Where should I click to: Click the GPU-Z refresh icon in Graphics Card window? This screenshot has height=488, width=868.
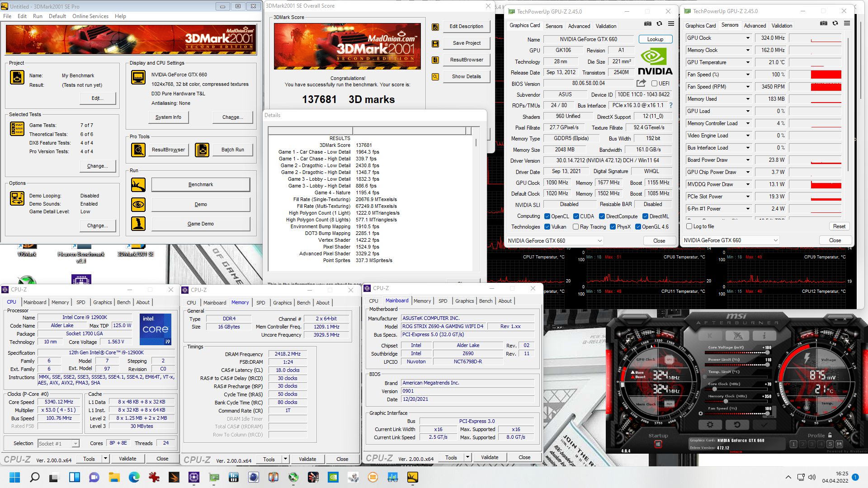click(659, 24)
